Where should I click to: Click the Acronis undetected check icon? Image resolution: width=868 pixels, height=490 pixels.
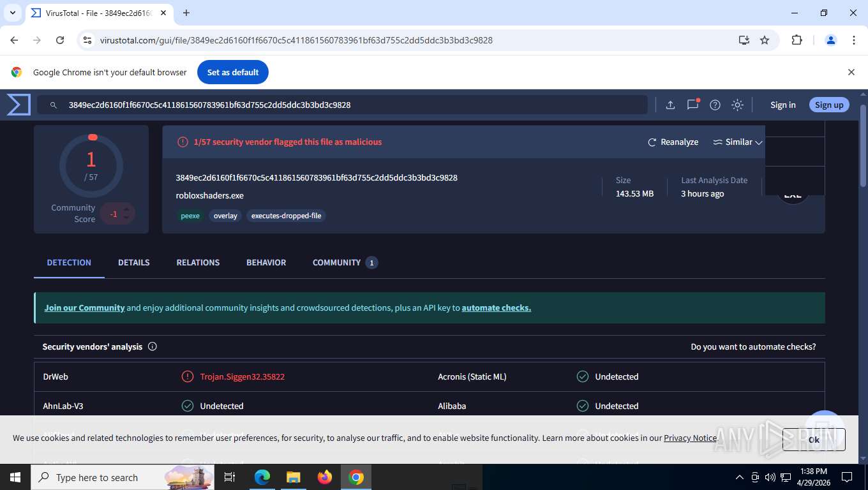point(583,376)
